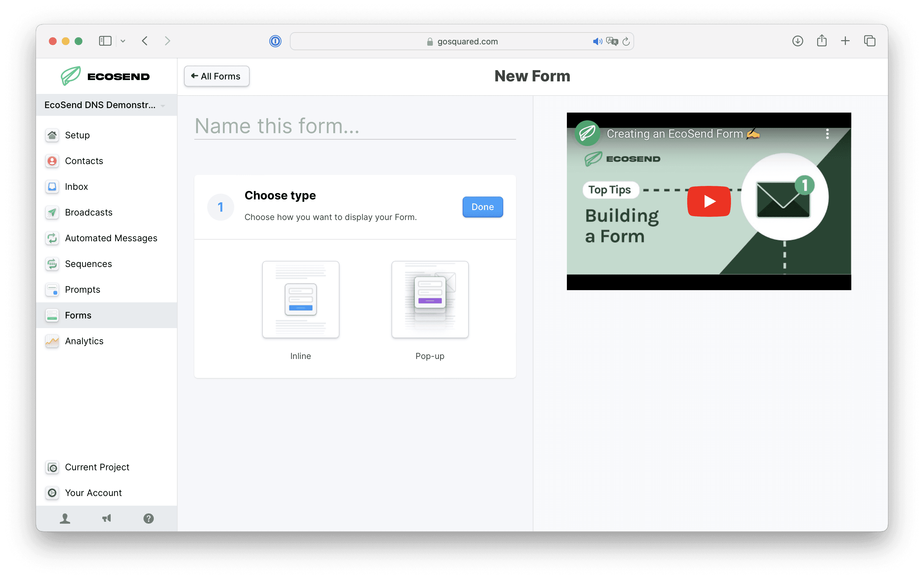Image resolution: width=924 pixels, height=579 pixels.
Task: Select the Inline form type
Action: (x=300, y=299)
